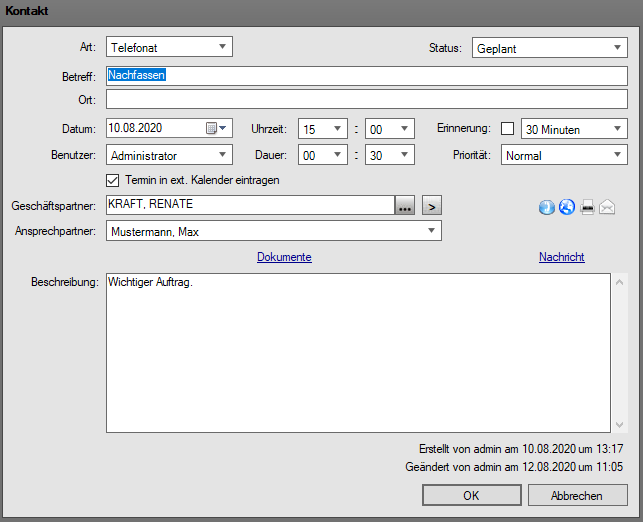Click the Abbrechen button
Screen dimensions: 643x522
point(577,496)
